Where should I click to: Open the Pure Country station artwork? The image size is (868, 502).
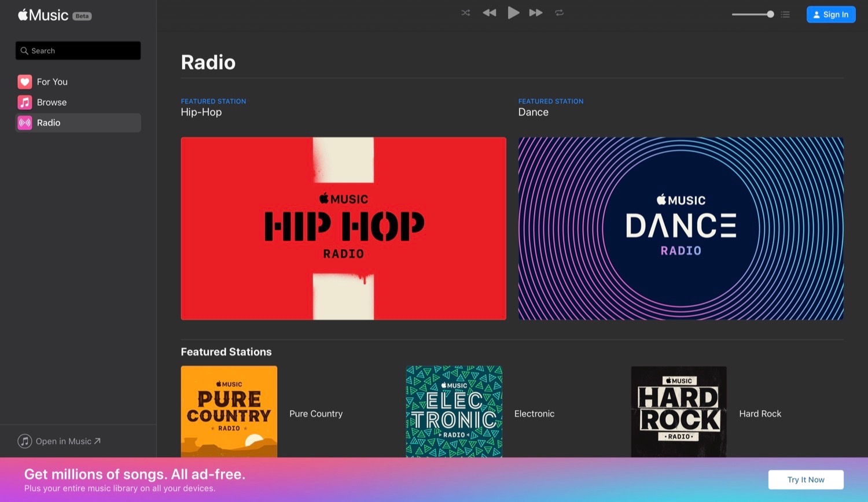pos(229,412)
